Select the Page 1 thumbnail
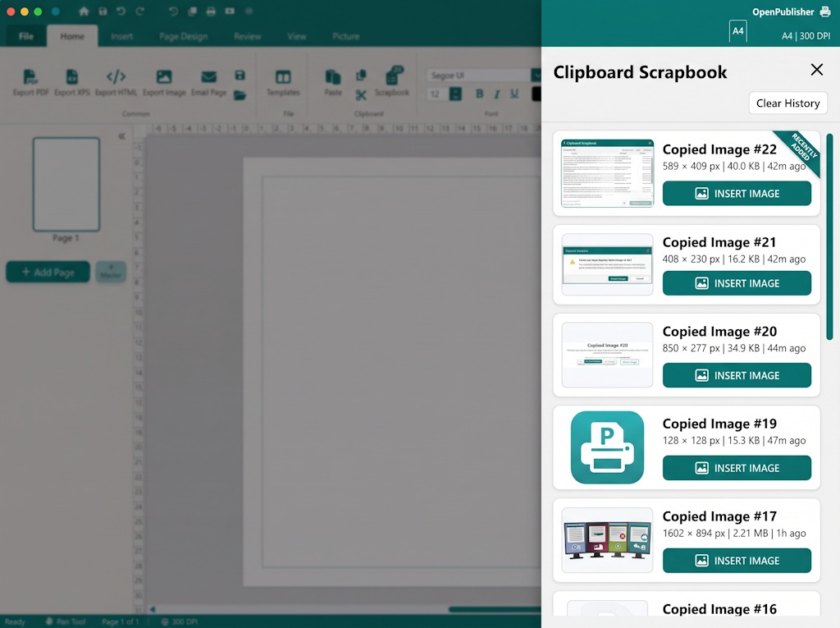The image size is (840, 628). tap(66, 184)
